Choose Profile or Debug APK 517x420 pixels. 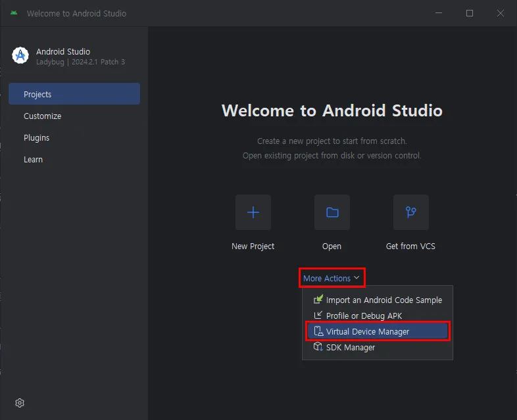[x=364, y=315]
